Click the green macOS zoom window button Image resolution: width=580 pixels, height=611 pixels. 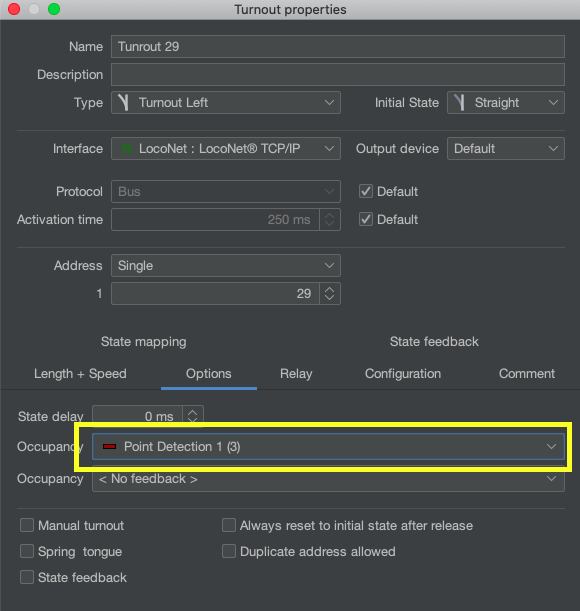pos(54,9)
